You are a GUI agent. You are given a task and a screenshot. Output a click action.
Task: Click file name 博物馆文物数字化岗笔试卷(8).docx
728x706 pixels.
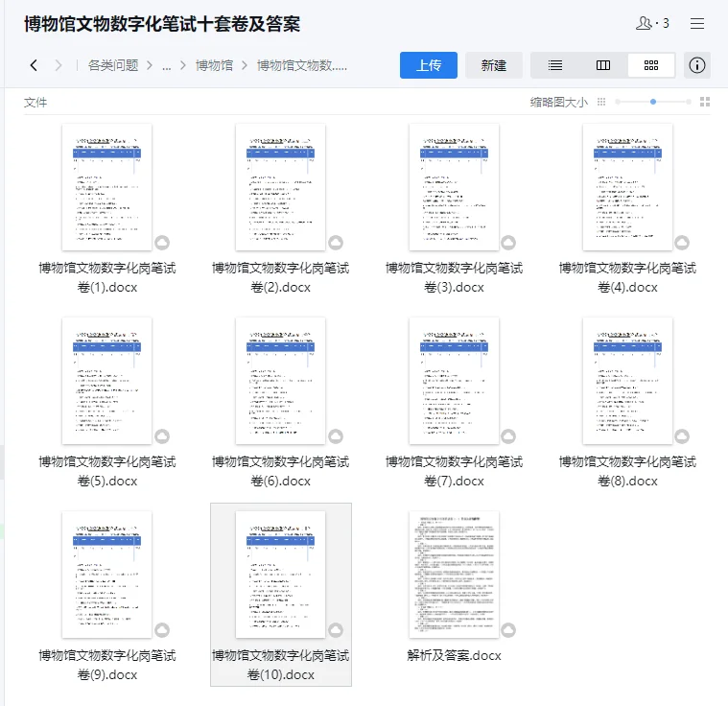coord(627,471)
